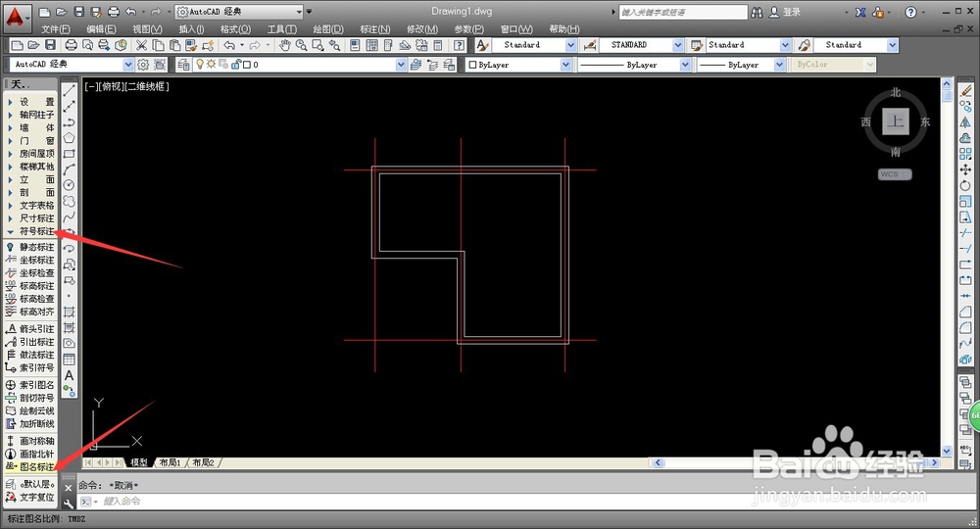Toggle the layer lock padlock icon
The height and width of the screenshot is (529, 980).
pos(236,65)
